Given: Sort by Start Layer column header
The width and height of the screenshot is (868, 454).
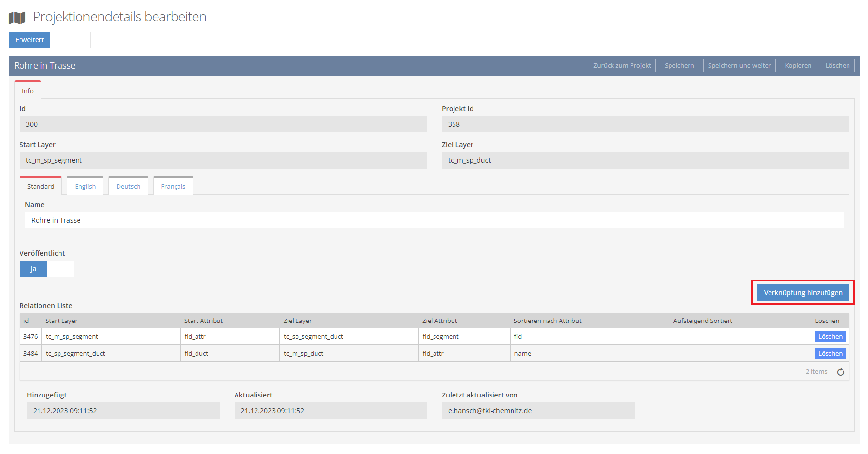Looking at the screenshot, I should [x=61, y=321].
